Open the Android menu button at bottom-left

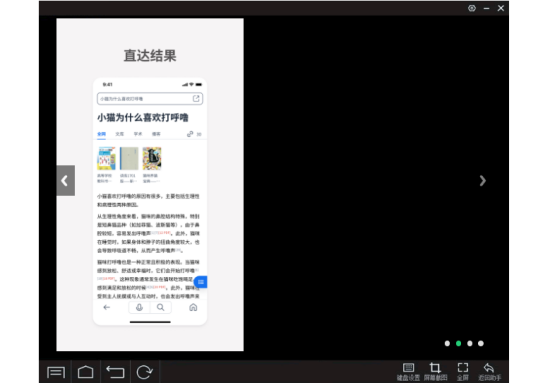pyautogui.click(x=56, y=372)
